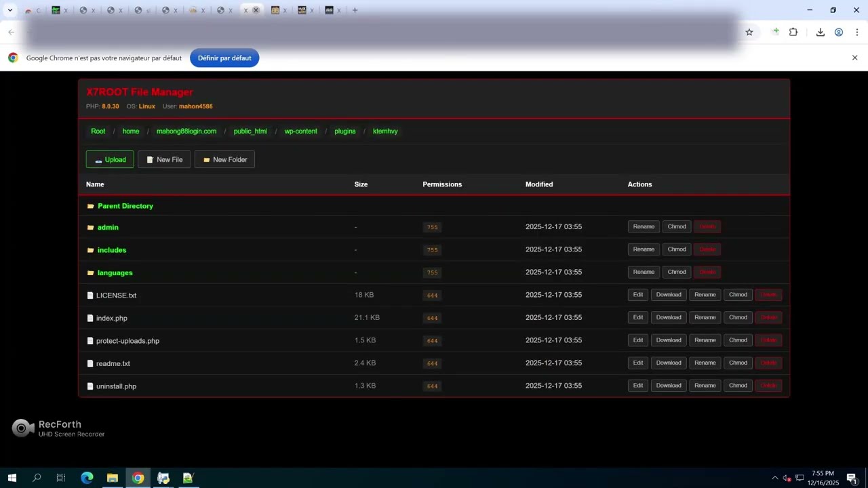Rename the admin folder
Viewport: 868px width, 488px height.
tap(644, 227)
